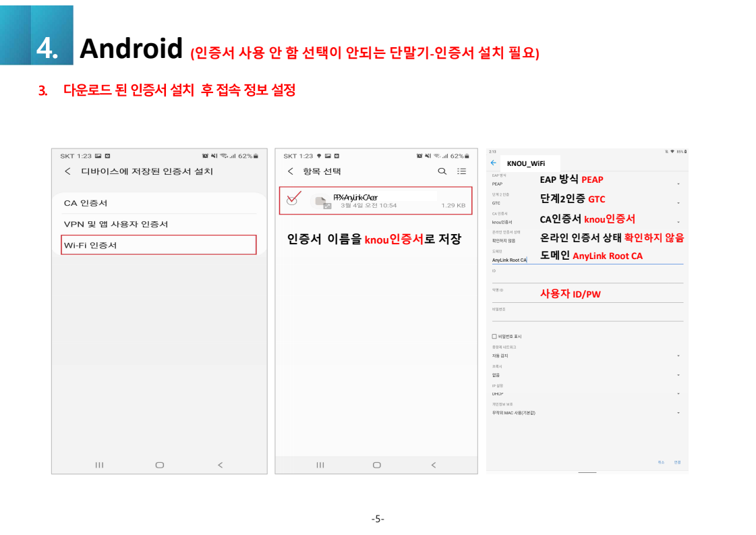Tap home button on first phone screen
The image size is (756, 535).
pos(160,465)
